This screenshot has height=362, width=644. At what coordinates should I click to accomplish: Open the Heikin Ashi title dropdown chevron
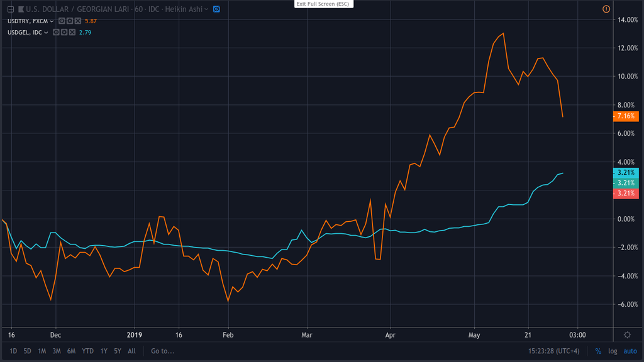click(x=206, y=9)
